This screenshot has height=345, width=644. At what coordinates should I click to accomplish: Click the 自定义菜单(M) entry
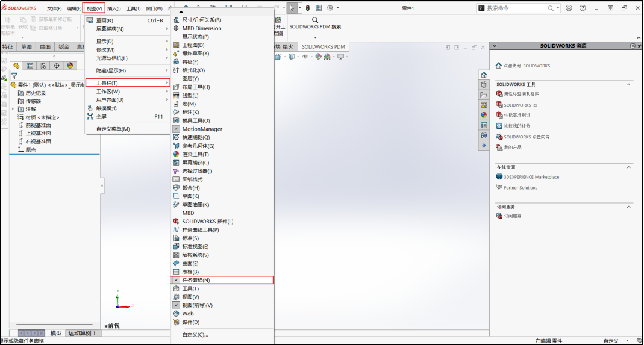127,129
